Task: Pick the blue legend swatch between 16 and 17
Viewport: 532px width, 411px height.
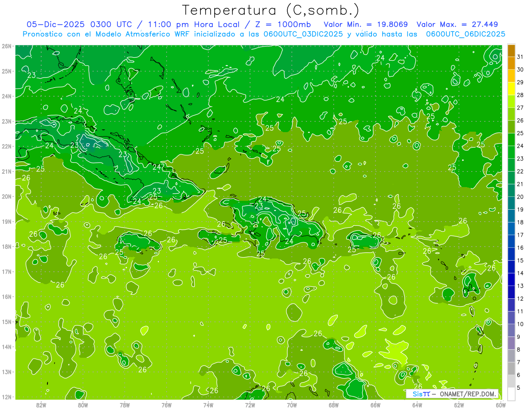Action: pyautogui.click(x=511, y=241)
